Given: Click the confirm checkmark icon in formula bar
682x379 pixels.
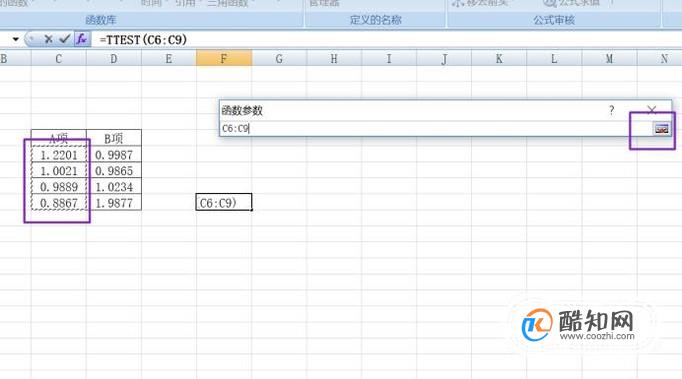Looking at the screenshot, I should pos(64,39).
